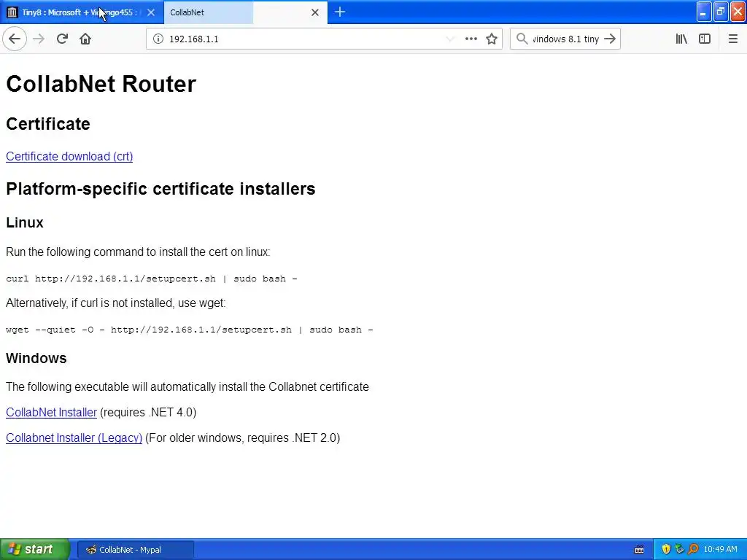The height and width of the screenshot is (560, 747).
Task: Open the on-screen keyboard tray icon
Action: click(639, 550)
